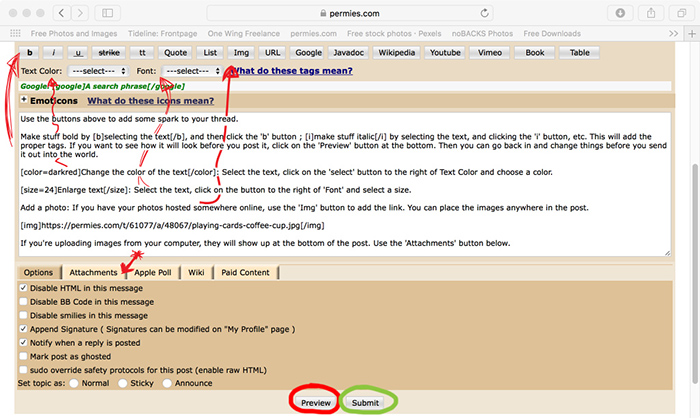Reload the page in the address bar
Image resolution: width=700 pixels, height=418 pixels.
[485, 13]
